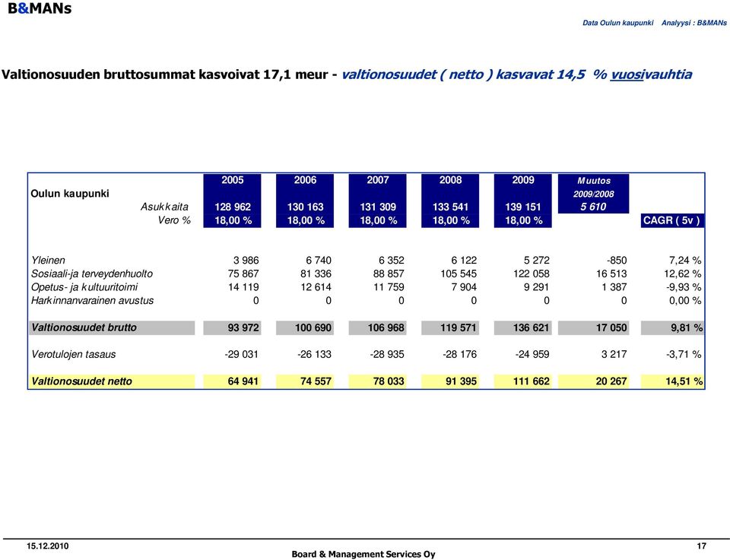Click 'Opetus- ja kultuuritoimi' row label
730x560 pixels.
click(84, 287)
